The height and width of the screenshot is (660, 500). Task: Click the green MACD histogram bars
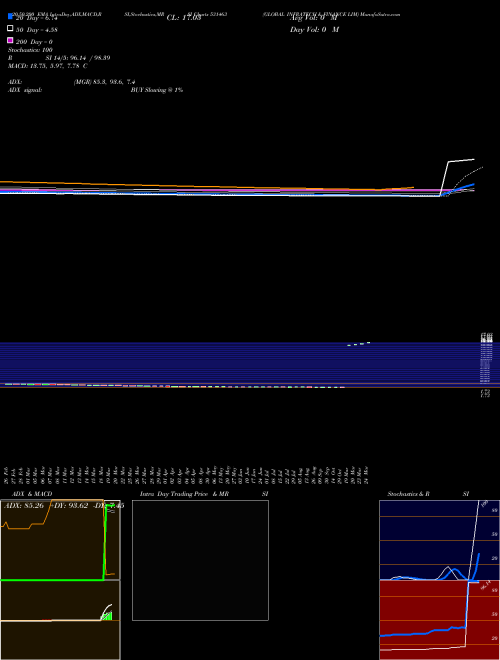107,616
